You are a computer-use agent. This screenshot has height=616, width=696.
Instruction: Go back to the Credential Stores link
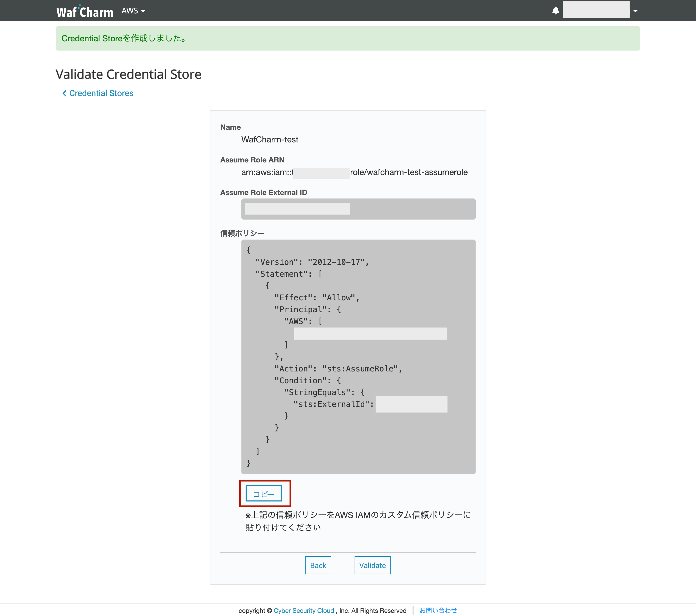coord(101,93)
